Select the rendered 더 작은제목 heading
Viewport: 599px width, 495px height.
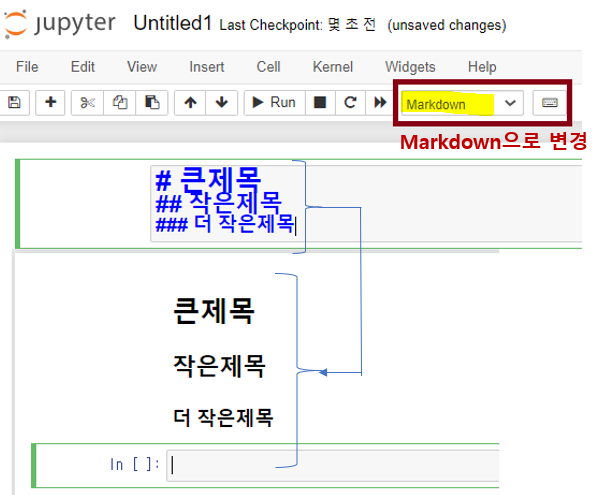coord(223,417)
